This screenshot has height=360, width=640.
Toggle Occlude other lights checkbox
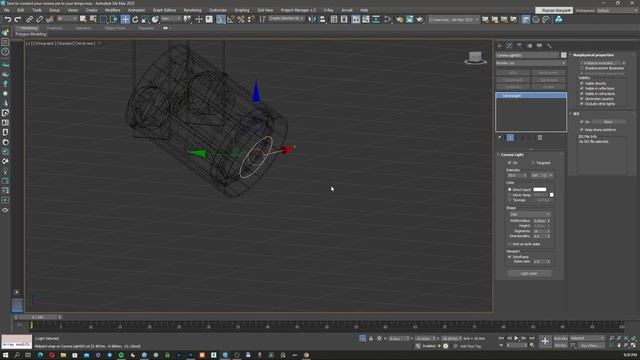(x=582, y=104)
